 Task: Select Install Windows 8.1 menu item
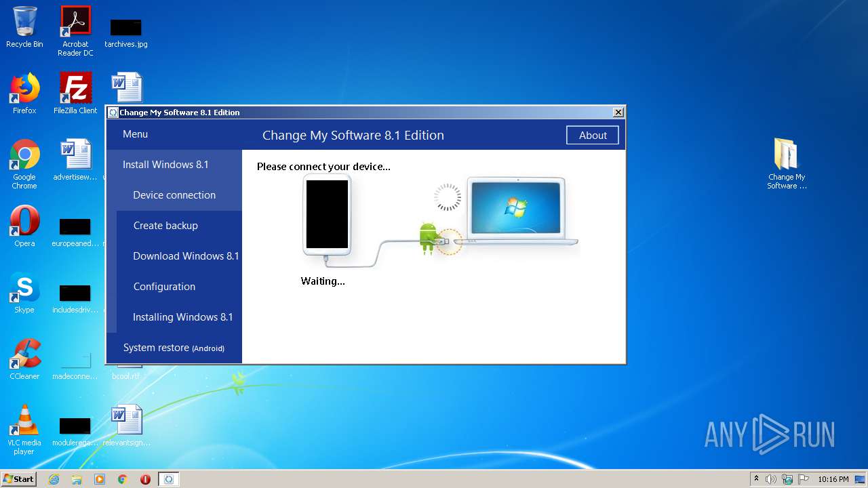click(174, 165)
